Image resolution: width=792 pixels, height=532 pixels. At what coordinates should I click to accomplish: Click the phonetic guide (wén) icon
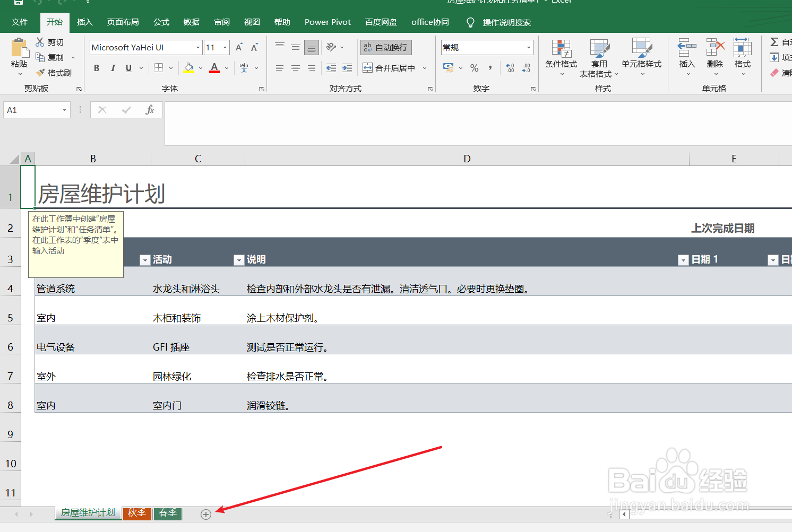pyautogui.click(x=244, y=68)
